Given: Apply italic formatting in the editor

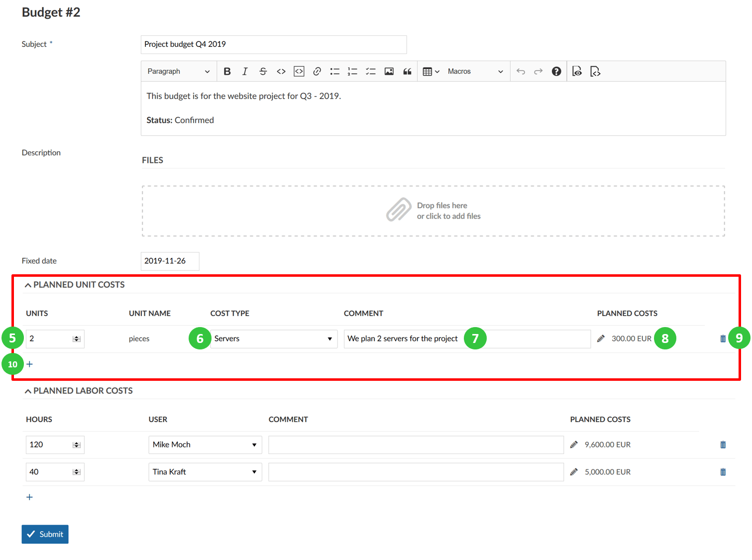Looking at the screenshot, I should pos(245,72).
